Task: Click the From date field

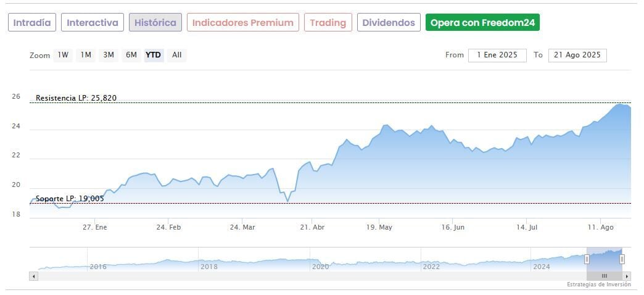Action: [497, 55]
